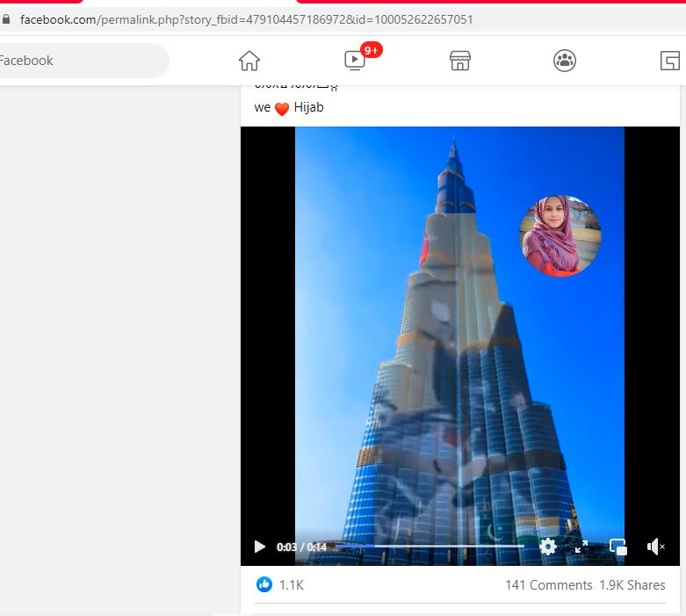Image resolution: width=686 pixels, height=616 pixels.
Task: Select the browser URL address text
Action: pos(246,19)
